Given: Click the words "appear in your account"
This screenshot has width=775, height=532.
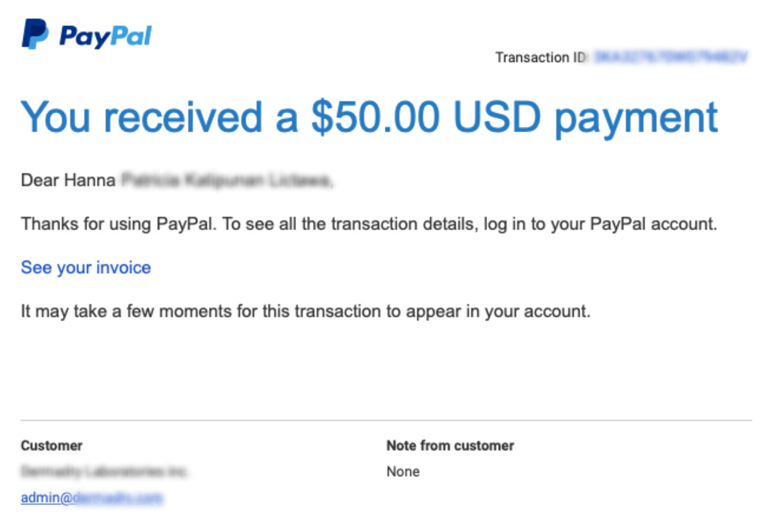Looking at the screenshot, I should pyautogui.click(x=497, y=311).
